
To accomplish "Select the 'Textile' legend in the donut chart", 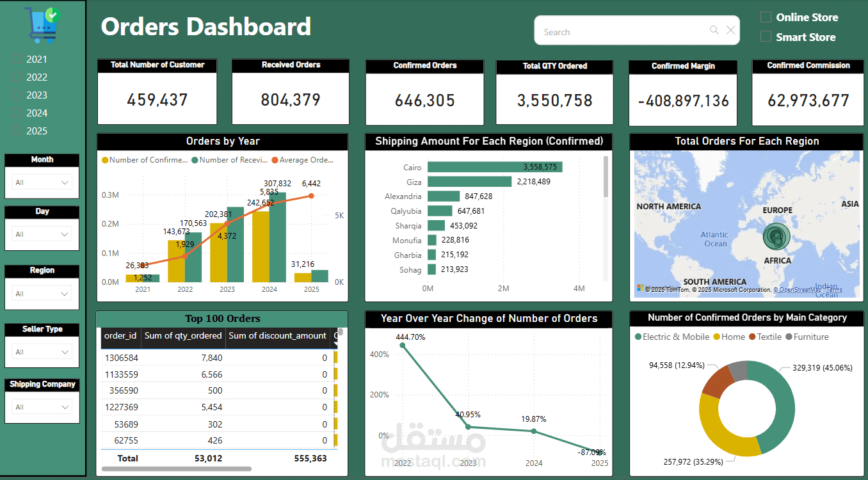I will (x=768, y=335).
